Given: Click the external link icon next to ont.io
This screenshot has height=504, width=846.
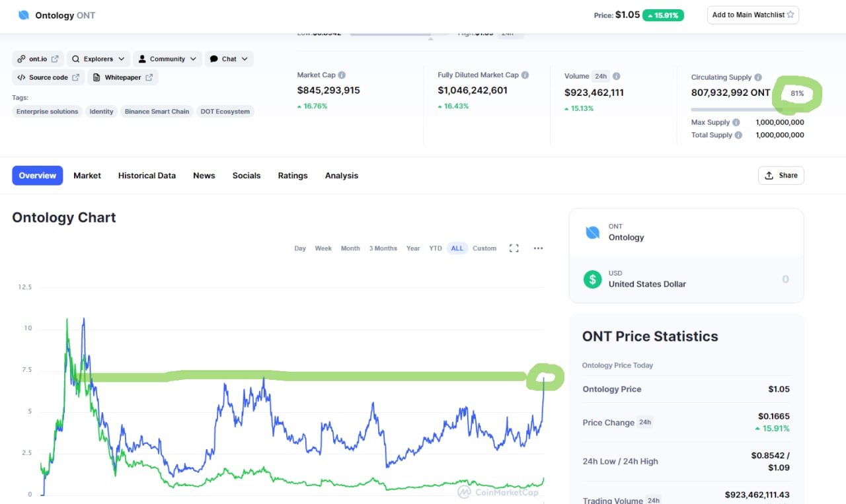Looking at the screenshot, I should click(x=55, y=59).
